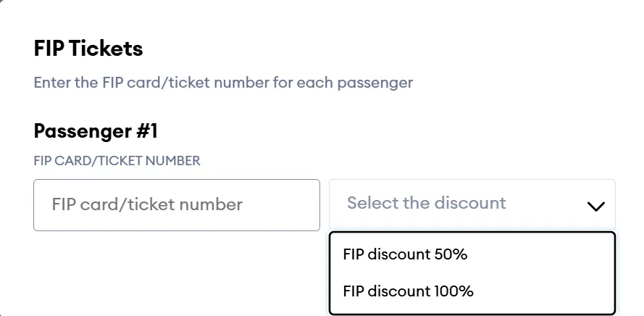Apply the full FIP discount option
Image resolution: width=644 pixels, height=316 pixels.
coord(408,291)
